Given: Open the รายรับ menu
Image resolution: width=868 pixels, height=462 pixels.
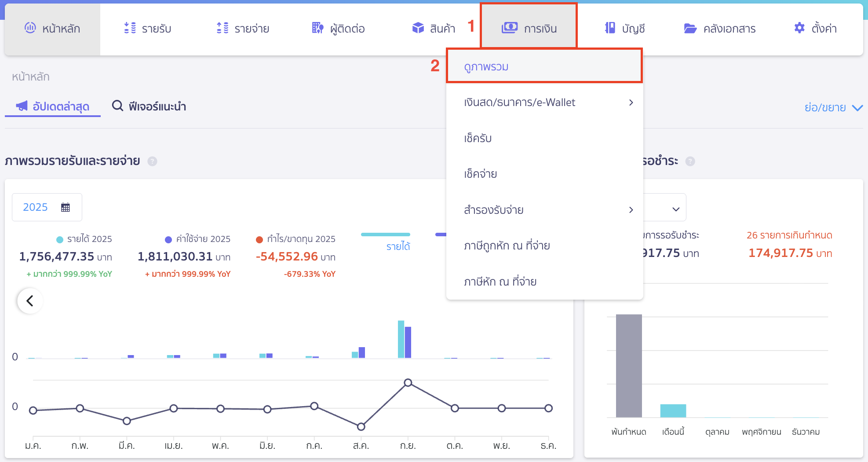Looking at the screenshot, I should (147, 29).
